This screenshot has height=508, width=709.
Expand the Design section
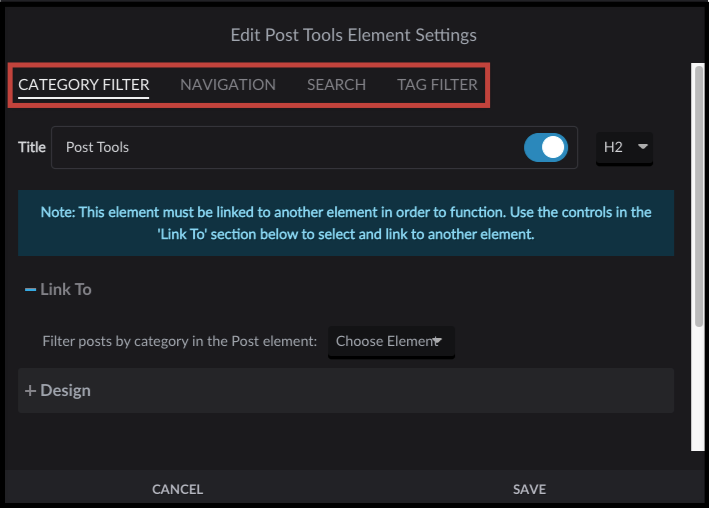[x=346, y=390]
